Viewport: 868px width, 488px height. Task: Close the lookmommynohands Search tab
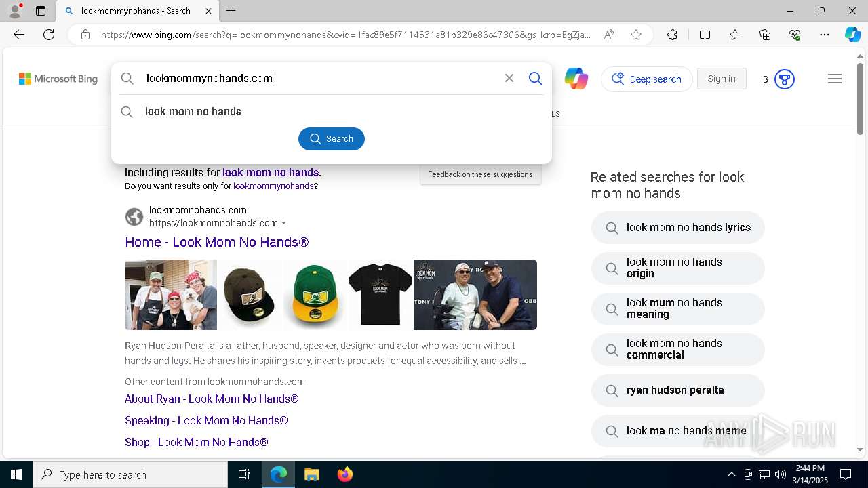tap(208, 11)
